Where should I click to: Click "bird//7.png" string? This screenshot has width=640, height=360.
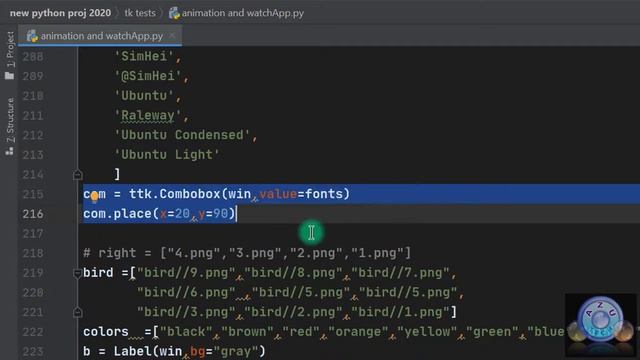coord(400,273)
